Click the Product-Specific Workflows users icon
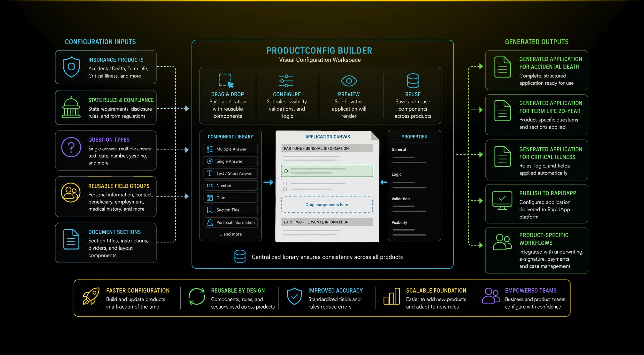 coord(502,242)
